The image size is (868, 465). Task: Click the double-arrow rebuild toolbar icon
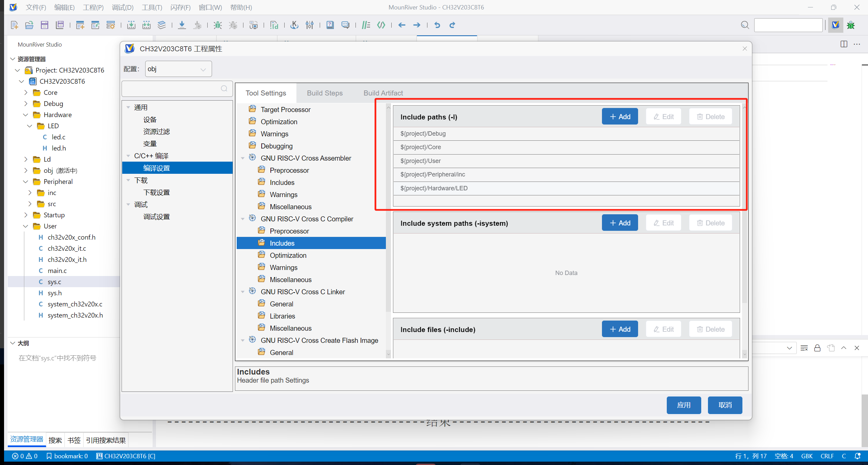[x=147, y=25]
